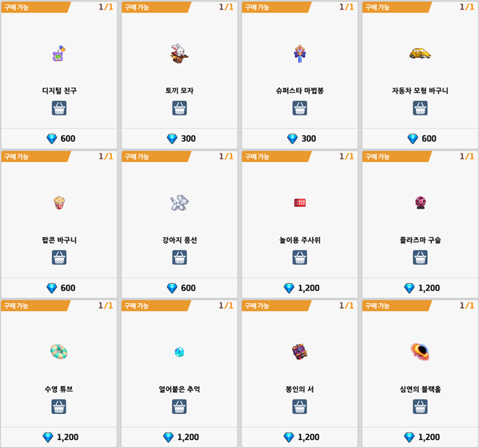Add 강아지 풍선 to the basket
This screenshot has width=479, height=448.
click(180, 257)
